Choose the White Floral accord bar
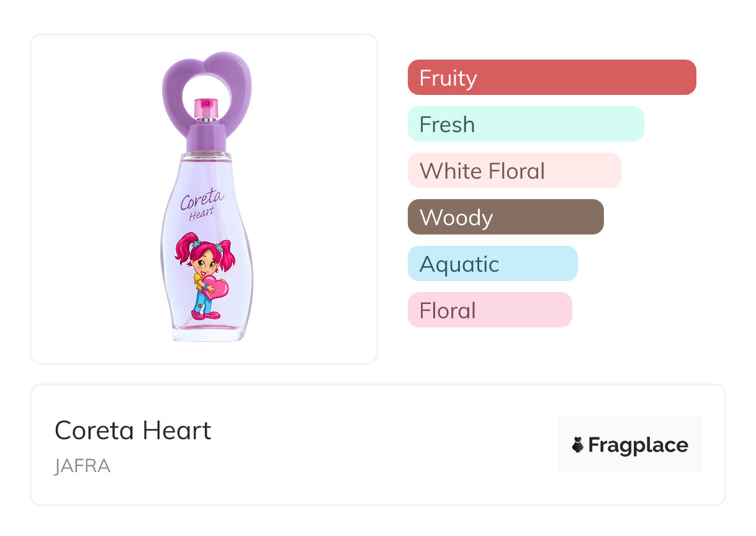Screen dimensions: 756x536 [514, 171]
